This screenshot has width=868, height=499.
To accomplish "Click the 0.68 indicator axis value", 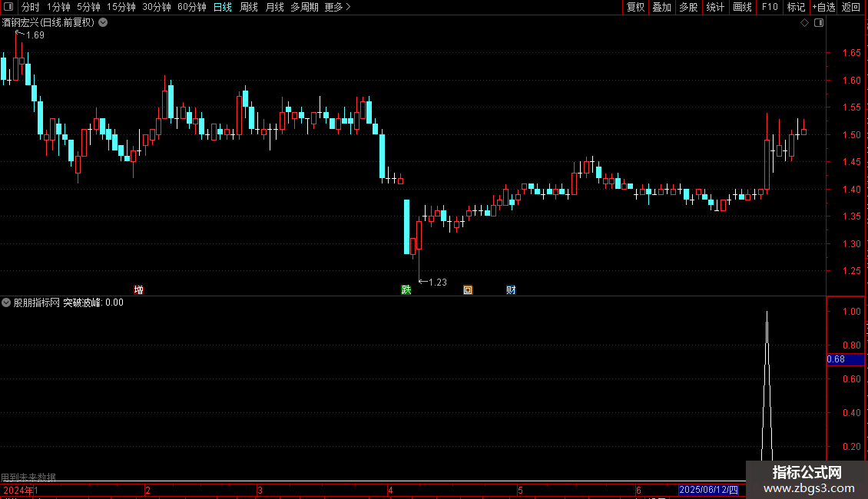I will point(836,359).
